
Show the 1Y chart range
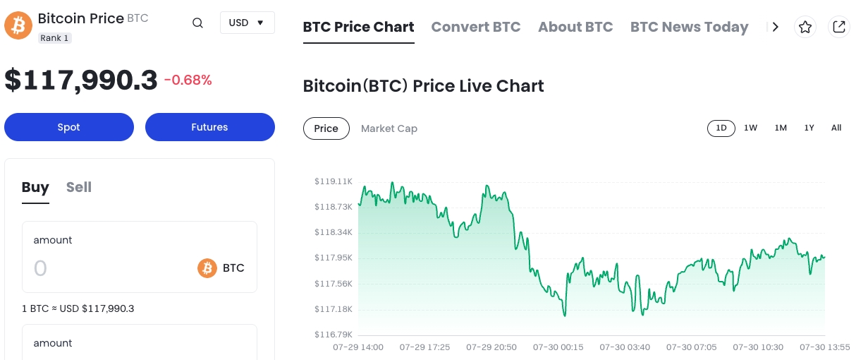(809, 128)
